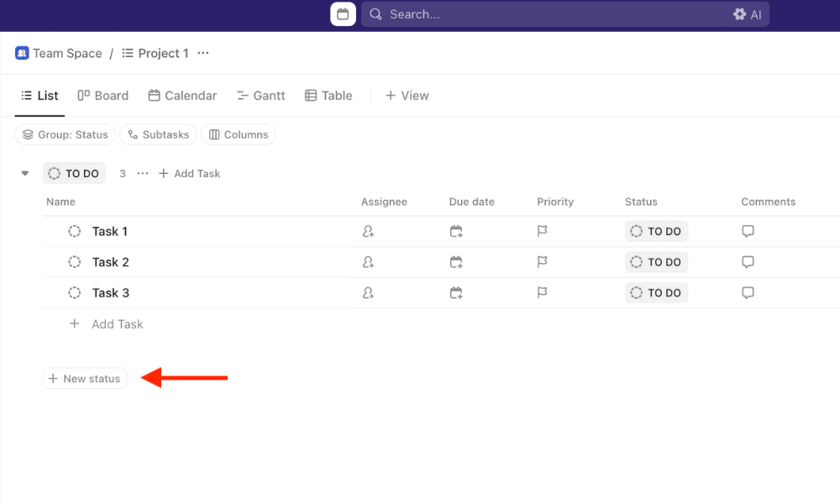Add a new view with + View
The width and height of the screenshot is (840, 504).
pyautogui.click(x=407, y=96)
